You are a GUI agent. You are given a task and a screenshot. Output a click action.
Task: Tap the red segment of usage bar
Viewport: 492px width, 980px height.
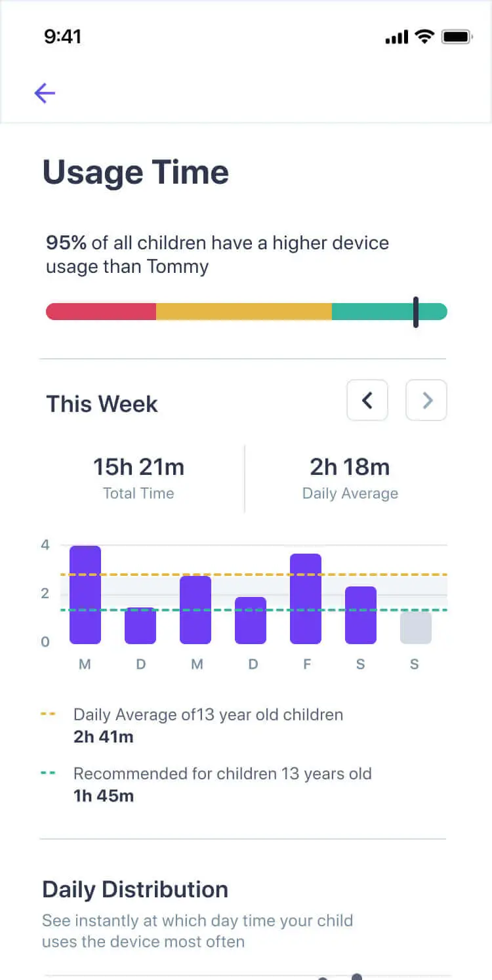click(102, 312)
